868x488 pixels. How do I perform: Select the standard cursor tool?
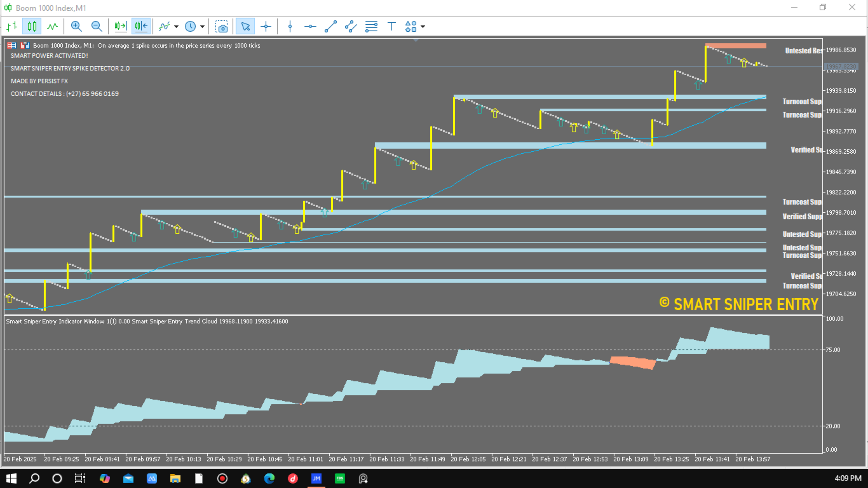(245, 26)
